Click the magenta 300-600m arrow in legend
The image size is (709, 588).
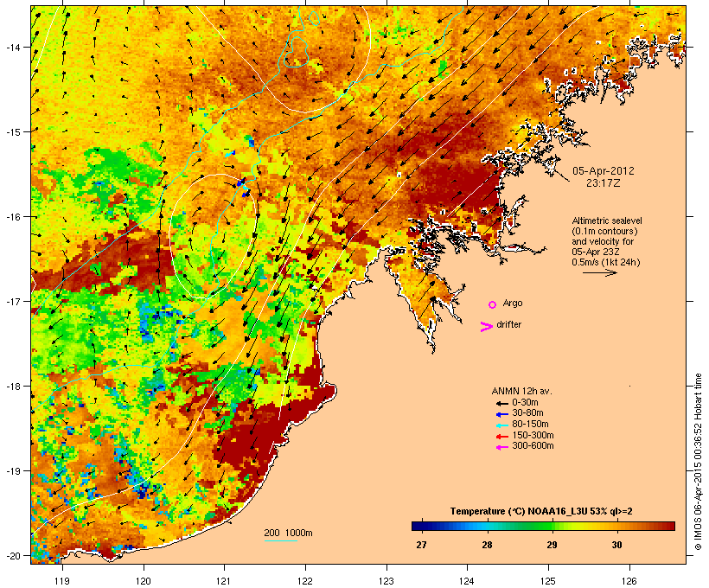click(x=502, y=447)
